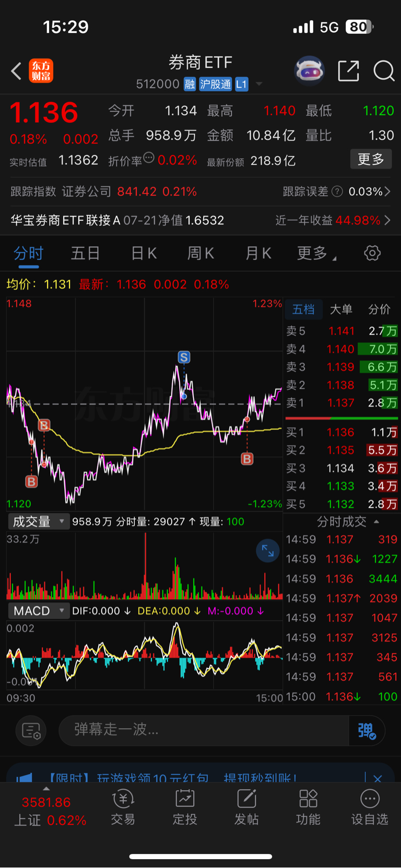Screen dimensions: 401x868
Task: Switch to the 月K tab
Action: click(258, 254)
